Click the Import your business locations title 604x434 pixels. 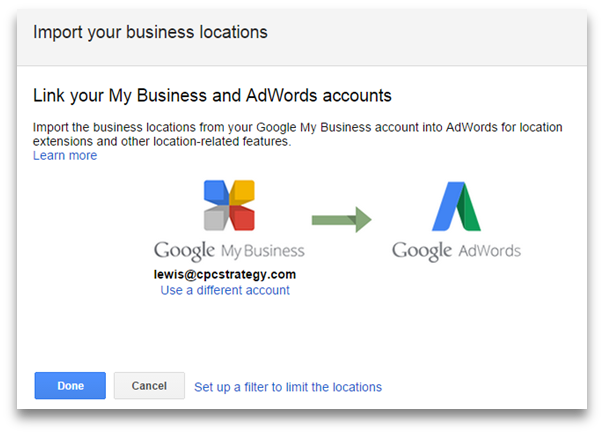pyautogui.click(x=150, y=32)
